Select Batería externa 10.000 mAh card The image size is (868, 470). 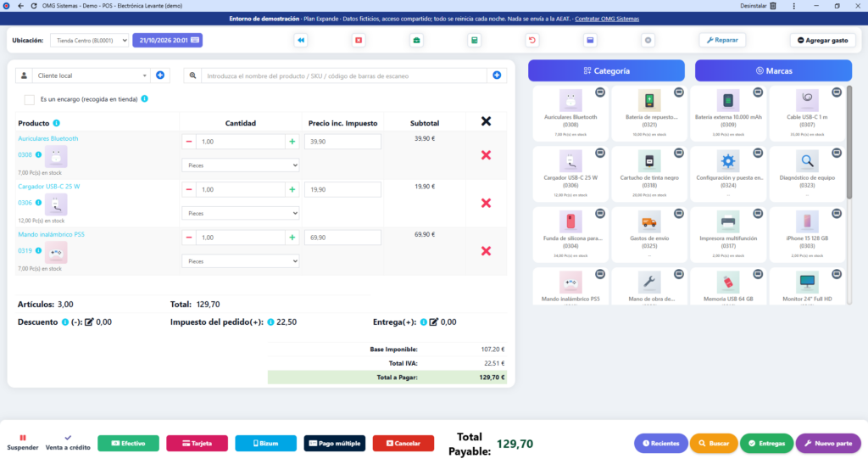(728, 113)
